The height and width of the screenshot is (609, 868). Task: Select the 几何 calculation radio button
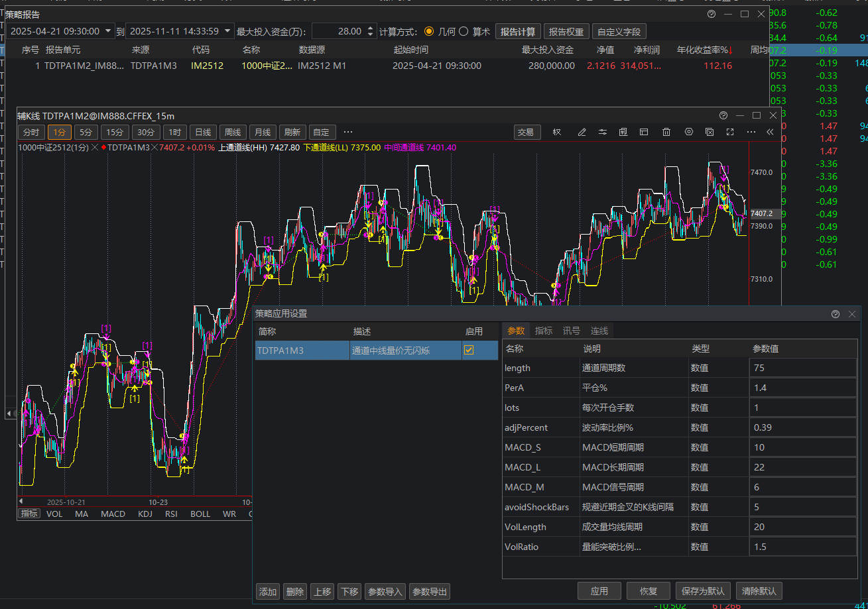(429, 31)
